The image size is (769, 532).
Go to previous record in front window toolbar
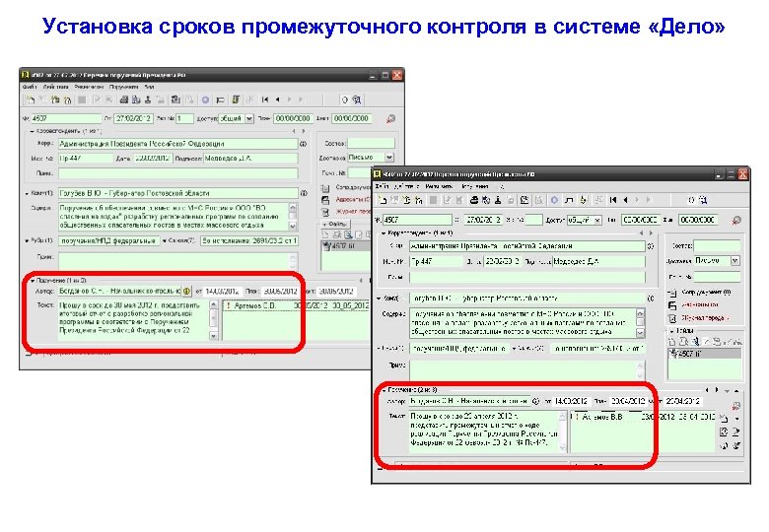point(625,200)
